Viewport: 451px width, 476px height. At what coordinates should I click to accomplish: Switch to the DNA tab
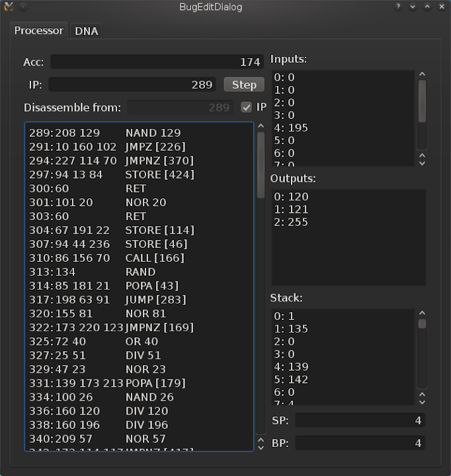pos(87,30)
